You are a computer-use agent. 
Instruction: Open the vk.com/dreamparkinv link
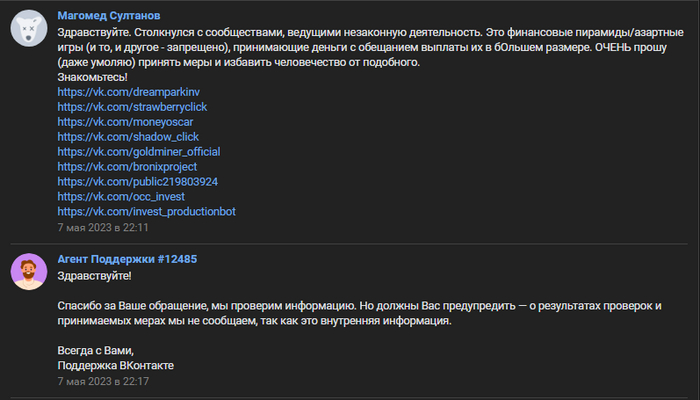122,92
